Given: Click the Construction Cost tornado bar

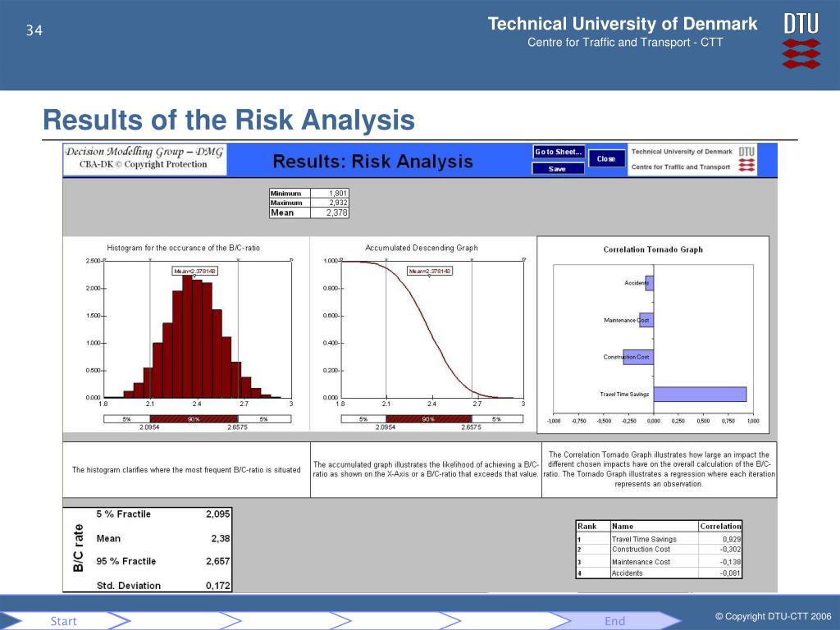Looking at the screenshot, I should 638,357.
